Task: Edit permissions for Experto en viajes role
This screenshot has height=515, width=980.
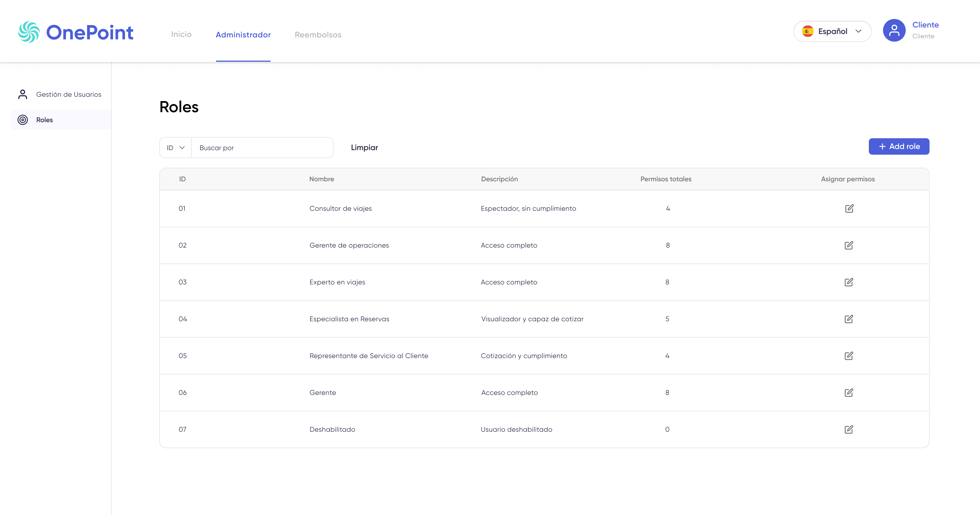Action: [849, 282]
